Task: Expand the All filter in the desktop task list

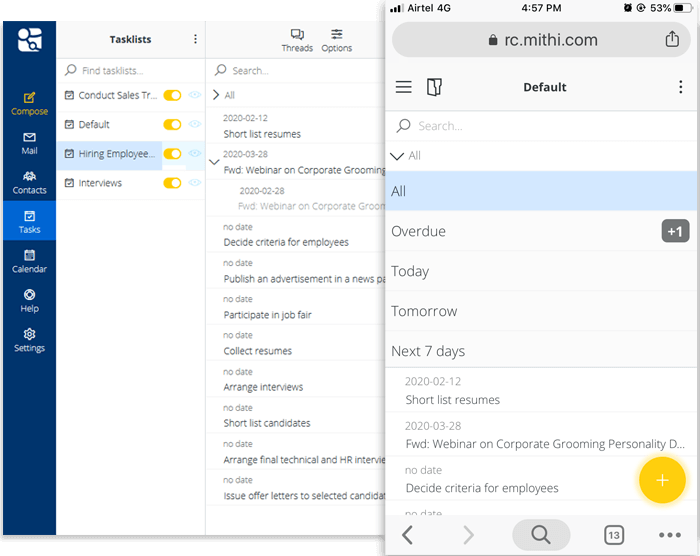Action: click(x=216, y=95)
